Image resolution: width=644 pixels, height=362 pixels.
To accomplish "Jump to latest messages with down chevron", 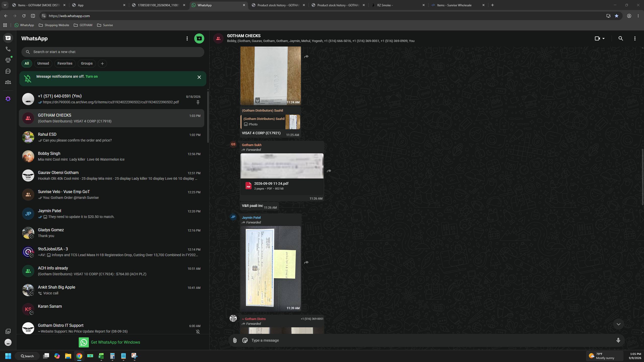I will (x=618, y=324).
